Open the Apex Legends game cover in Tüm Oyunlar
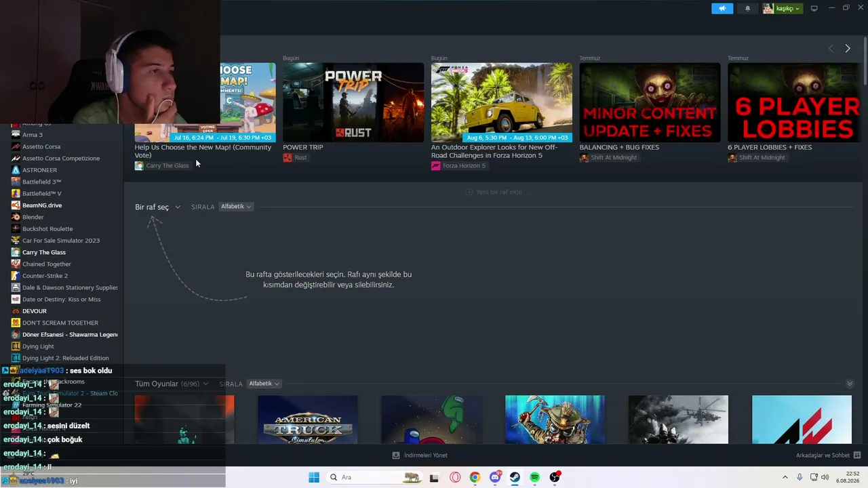 click(x=555, y=420)
